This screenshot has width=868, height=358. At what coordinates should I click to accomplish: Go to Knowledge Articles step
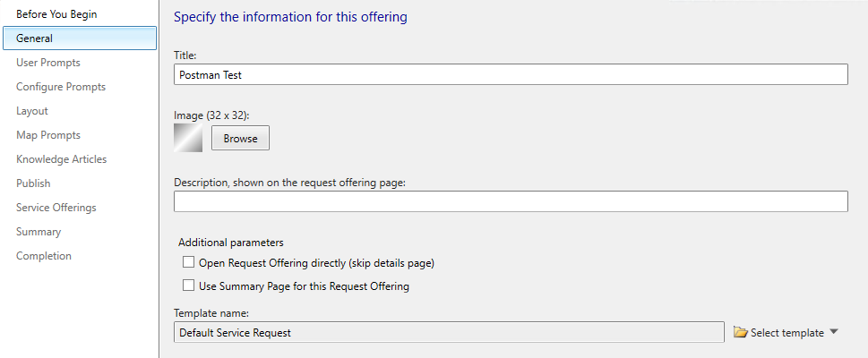click(x=61, y=159)
